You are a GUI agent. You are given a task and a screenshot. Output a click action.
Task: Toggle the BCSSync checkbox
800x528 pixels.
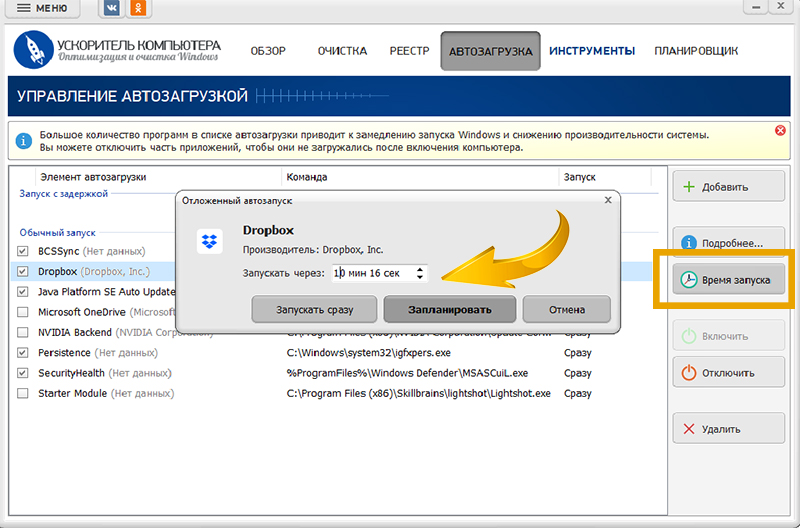[x=22, y=251]
